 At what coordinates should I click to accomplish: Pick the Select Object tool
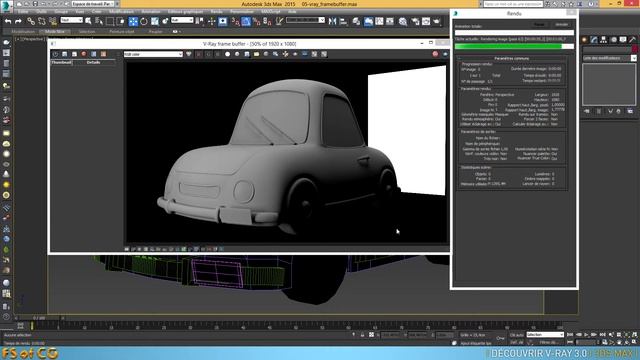click(x=89, y=21)
